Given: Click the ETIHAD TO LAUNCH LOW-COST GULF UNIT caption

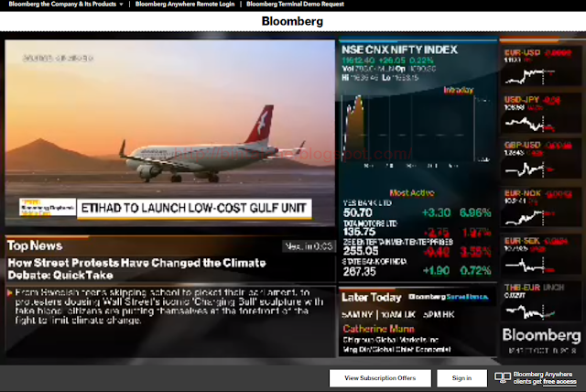Looking at the screenshot, I should [194, 208].
